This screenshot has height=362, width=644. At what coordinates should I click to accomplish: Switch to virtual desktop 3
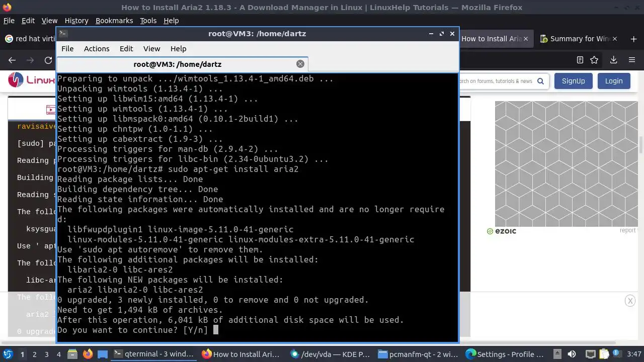(x=47, y=354)
